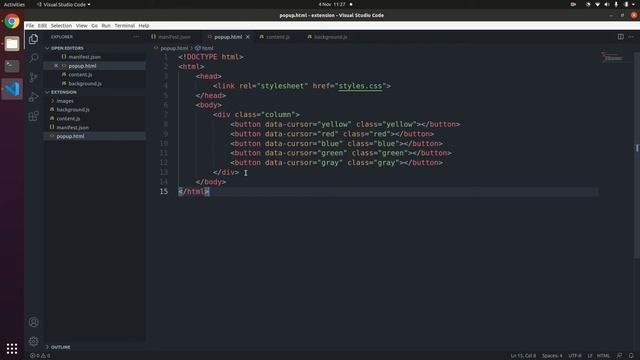Image resolution: width=640 pixels, height=360 pixels.
Task: Select popup.html in EXTENSION folder
Action: [70, 136]
